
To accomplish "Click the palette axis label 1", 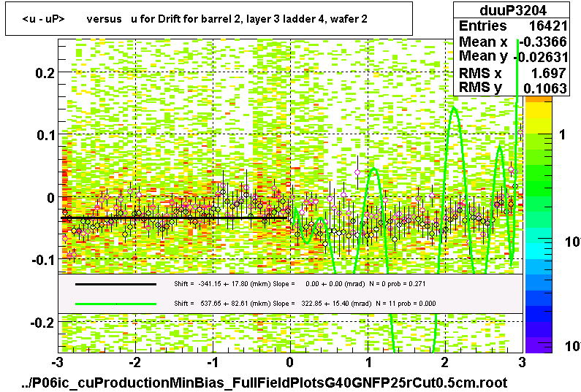I will [562, 134].
